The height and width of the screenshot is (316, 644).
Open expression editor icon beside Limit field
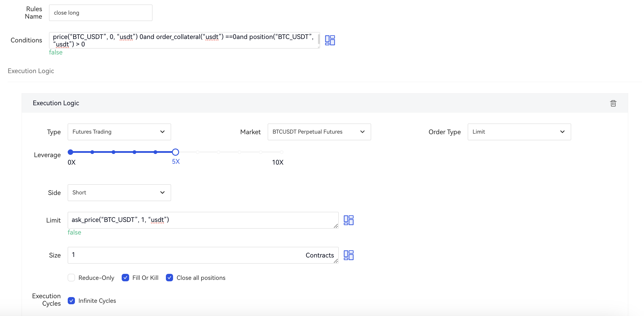pyautogui.click(x=348, y=220)
